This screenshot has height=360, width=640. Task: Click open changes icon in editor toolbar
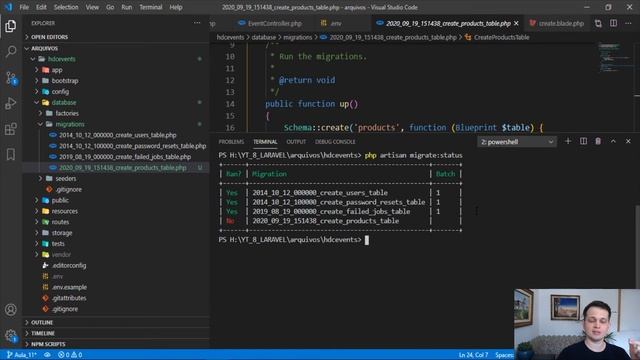pos(598,24)
